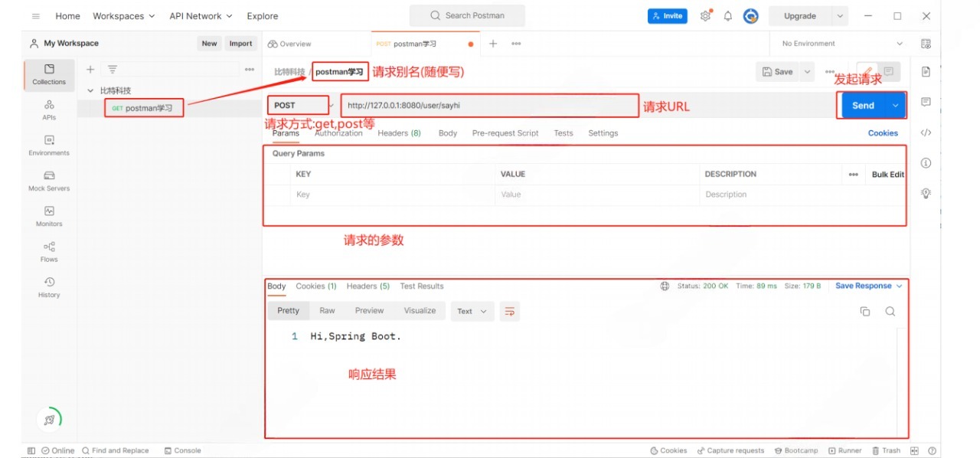Open the lightbulb related requests icon
980x458 pixels.
(926, 193)
